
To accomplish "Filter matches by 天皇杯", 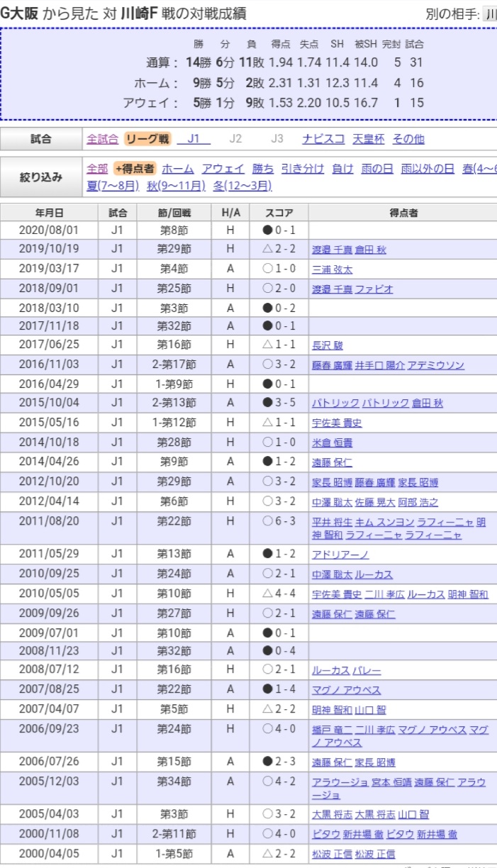I will [369, 139].
